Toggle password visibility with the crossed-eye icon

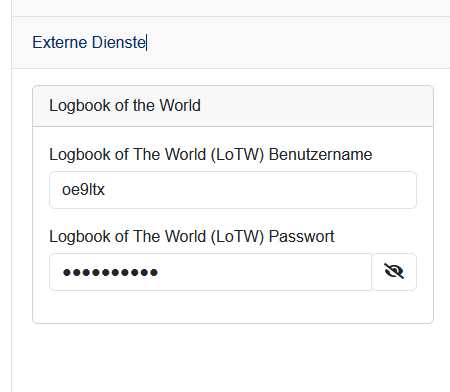point(394,272)
